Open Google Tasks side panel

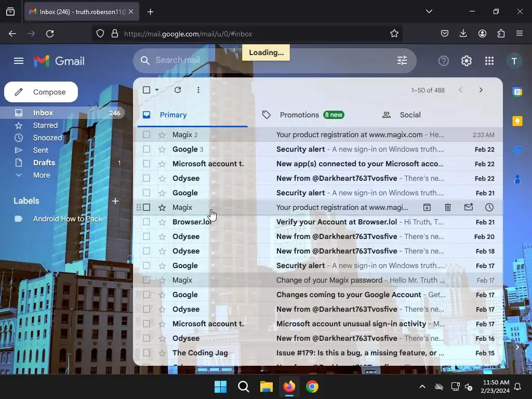517,150
